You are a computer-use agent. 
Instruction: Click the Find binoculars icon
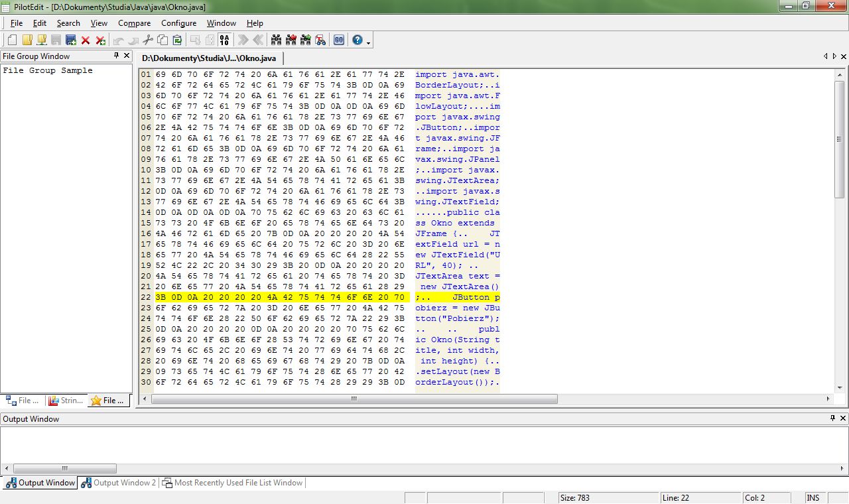tap(277, 40)
